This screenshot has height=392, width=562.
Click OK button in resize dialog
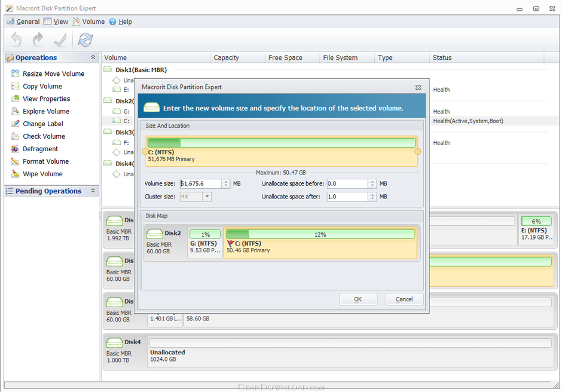[358, 299]
